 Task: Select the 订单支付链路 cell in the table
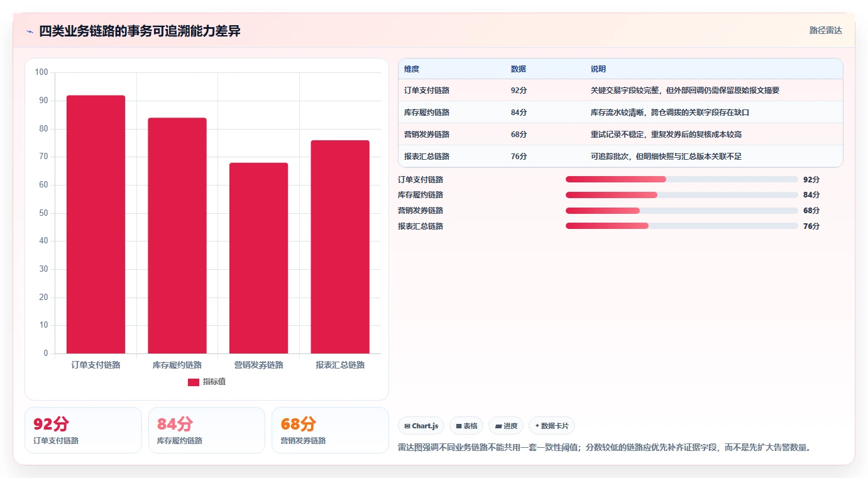click(x=427, y=91)
